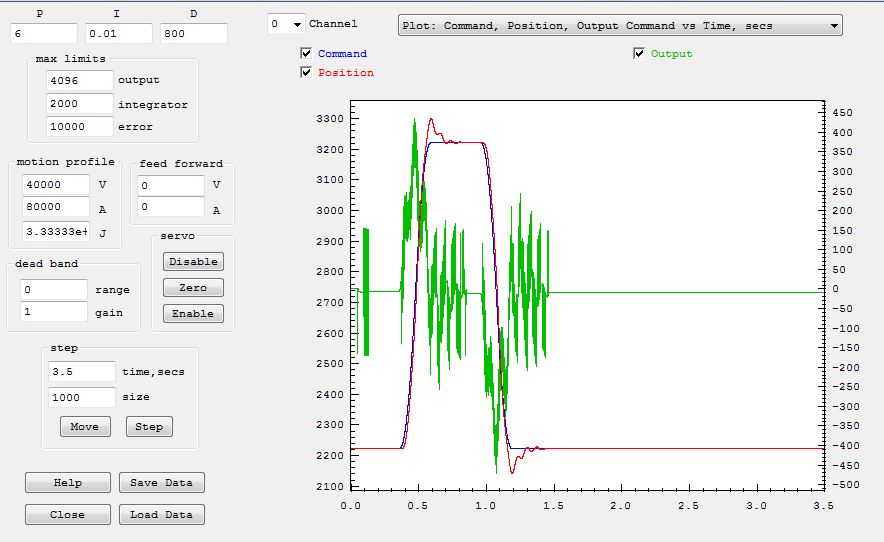Select the P gain input field
The image size is (884, 542).
[42, 35]
